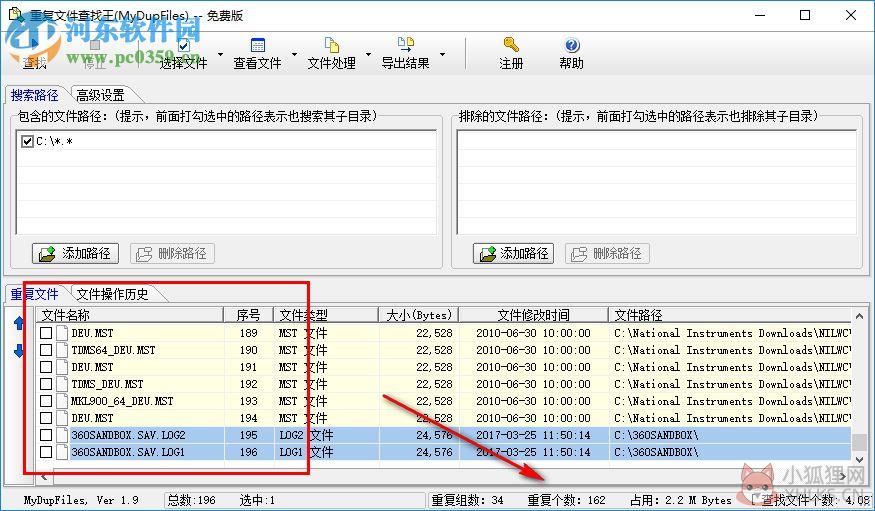The height and width of the screenshot is (511, 875).
Task: Check the box for TDMS_DEU.MST
Action: pos(46,384)
